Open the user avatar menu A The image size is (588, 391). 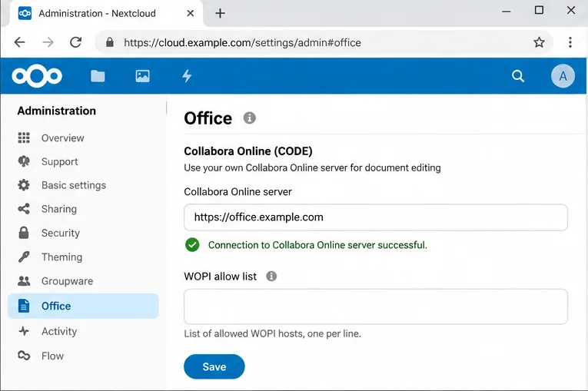pos(563,76)
